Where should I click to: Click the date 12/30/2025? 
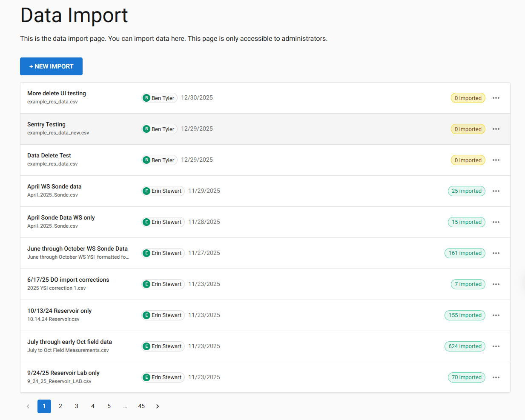tap(197, 97)
